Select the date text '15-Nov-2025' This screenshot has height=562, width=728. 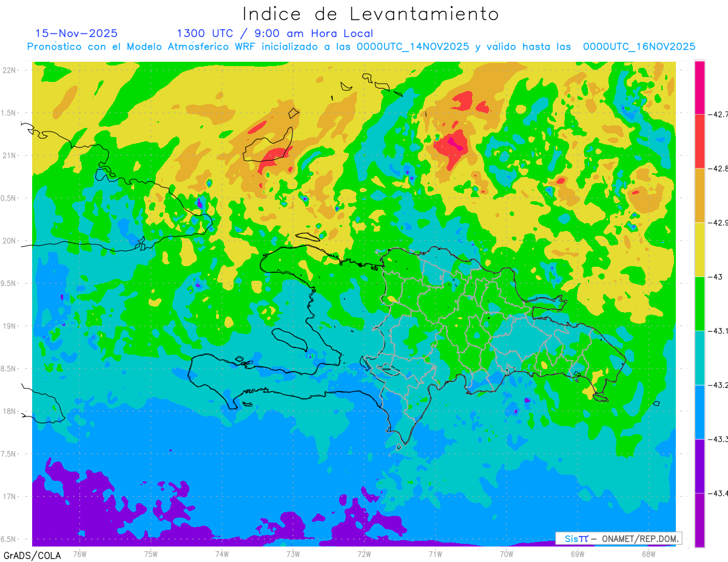point(76,33)
